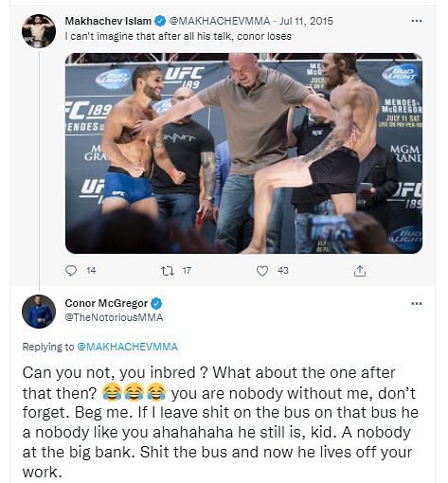
Task: Open more options on Makhachev's tweet
Action: [417, 21]
